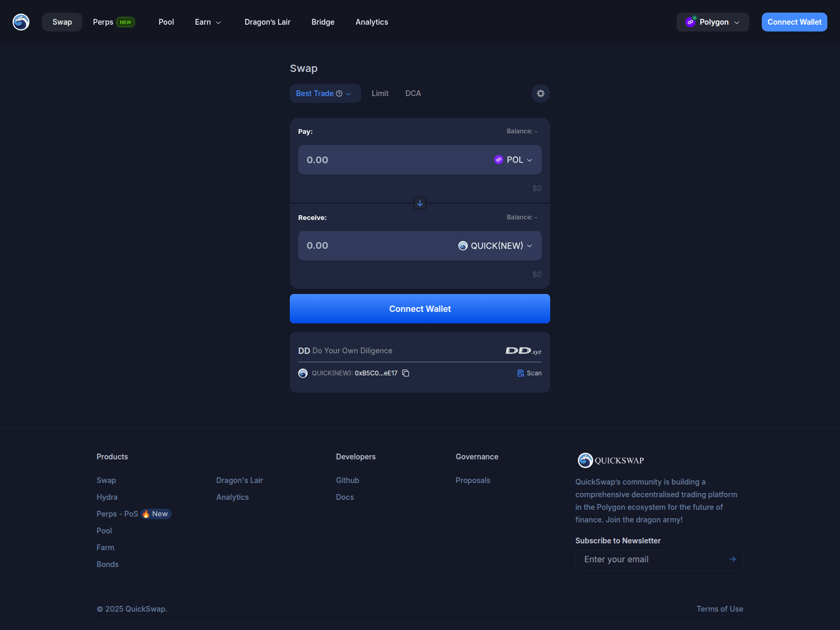Open the POL token selector dropdown

coord(513,160)
